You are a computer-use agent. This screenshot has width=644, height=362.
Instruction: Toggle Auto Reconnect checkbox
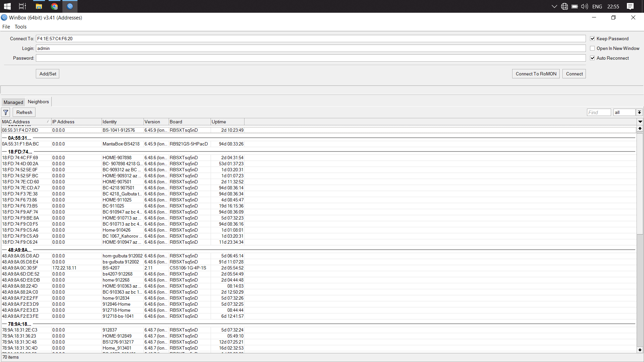point(592,58)
